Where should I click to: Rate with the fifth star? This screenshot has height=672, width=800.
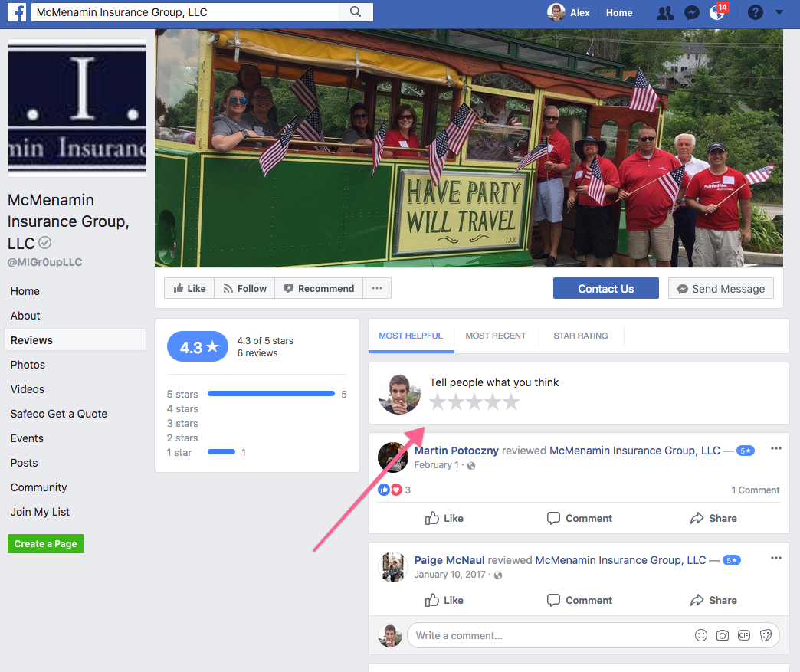click(x=511, y=402)
